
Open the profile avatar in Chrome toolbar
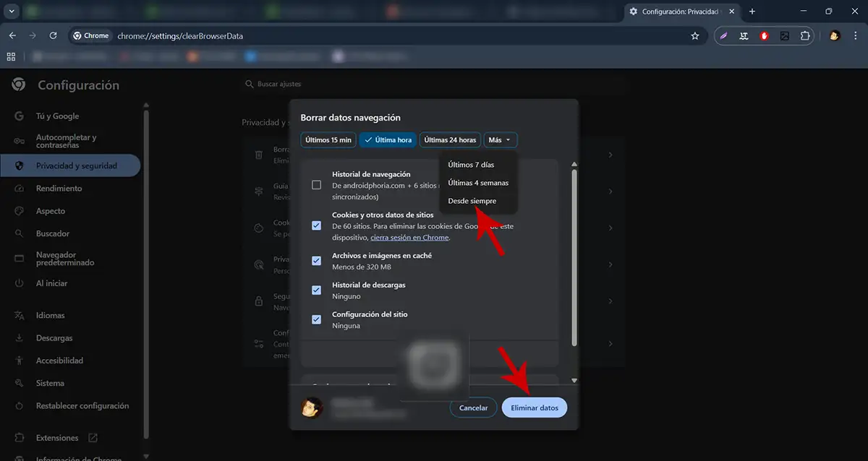(834, 35)
